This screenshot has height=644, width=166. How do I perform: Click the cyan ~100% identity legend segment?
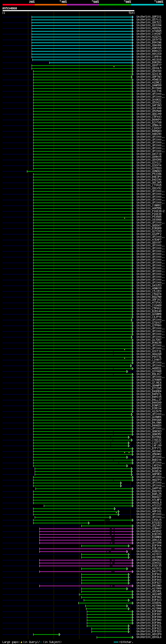tap(147, 5)
